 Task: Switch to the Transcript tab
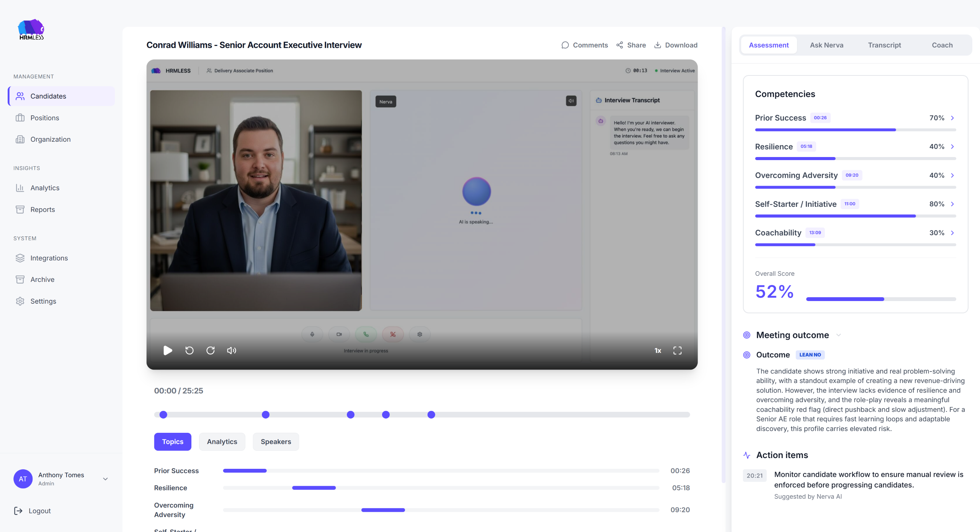click(x=884, y=45)
